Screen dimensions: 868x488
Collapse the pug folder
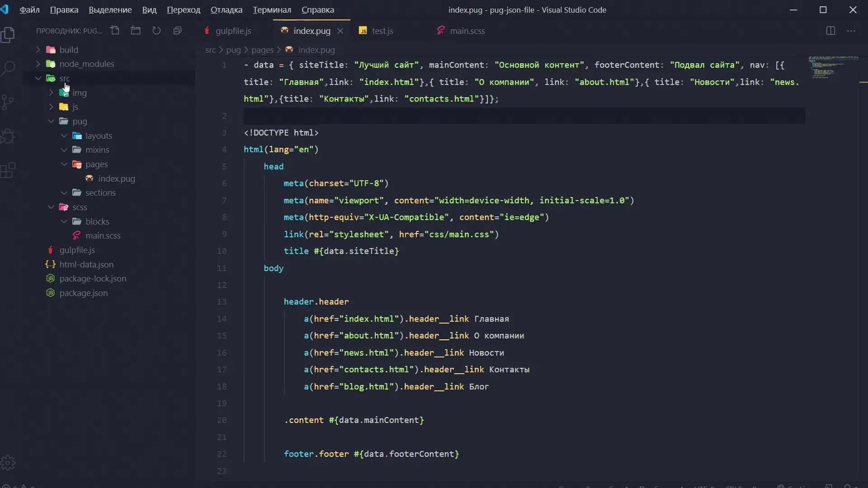(80, 121)
